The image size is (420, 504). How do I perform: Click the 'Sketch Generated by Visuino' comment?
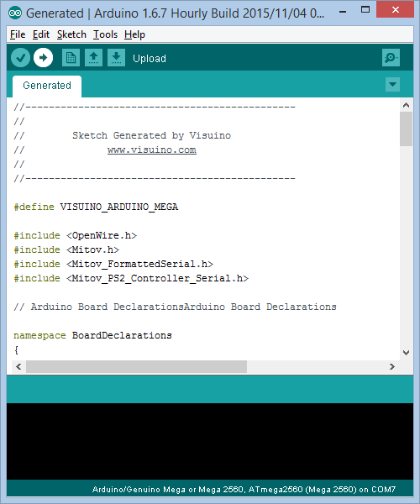(x=151, y=135)
